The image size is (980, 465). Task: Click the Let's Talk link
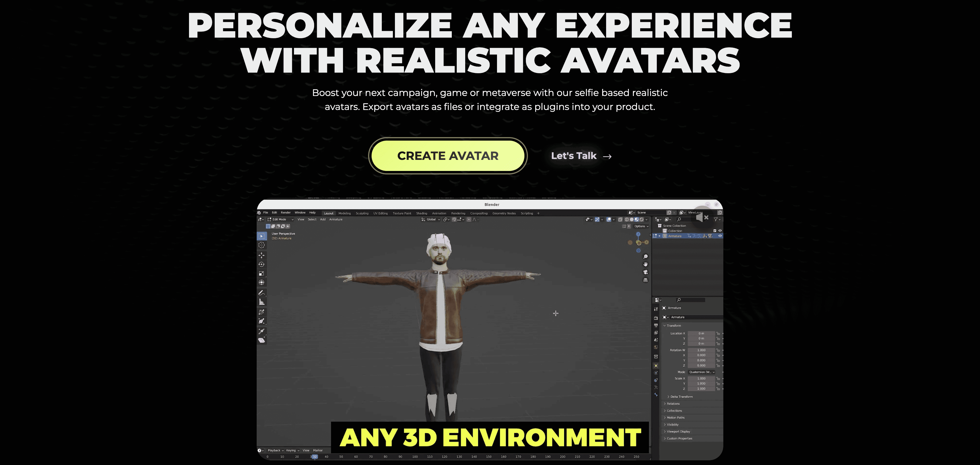[x=581, y=155]
